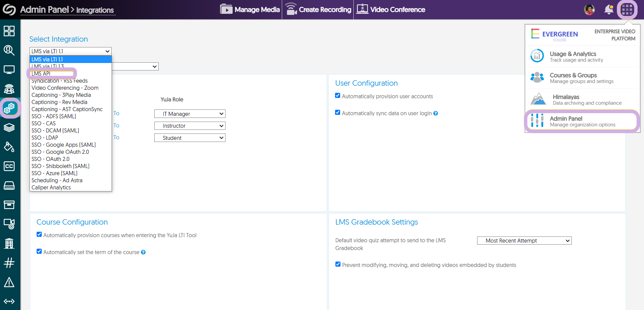Click the storage drive sidebar icon

(x=9, y=185)
